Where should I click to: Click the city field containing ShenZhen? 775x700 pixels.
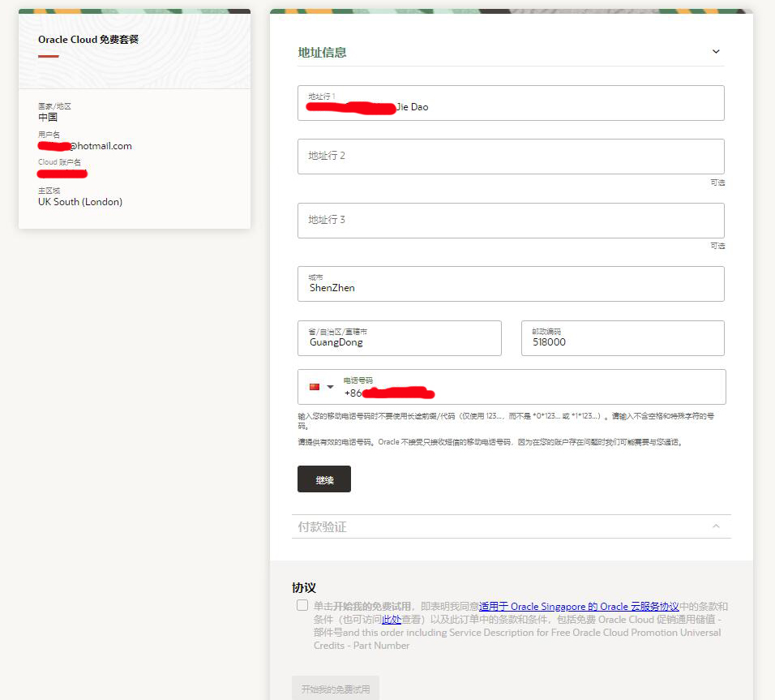(511, 284)
